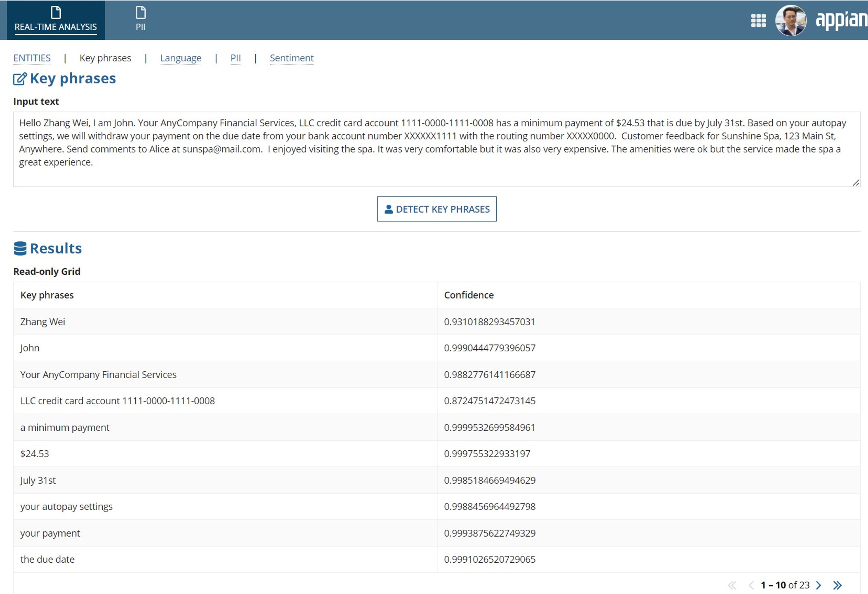Click the user profile avatar
868x594 pixels.
(791, 21)
